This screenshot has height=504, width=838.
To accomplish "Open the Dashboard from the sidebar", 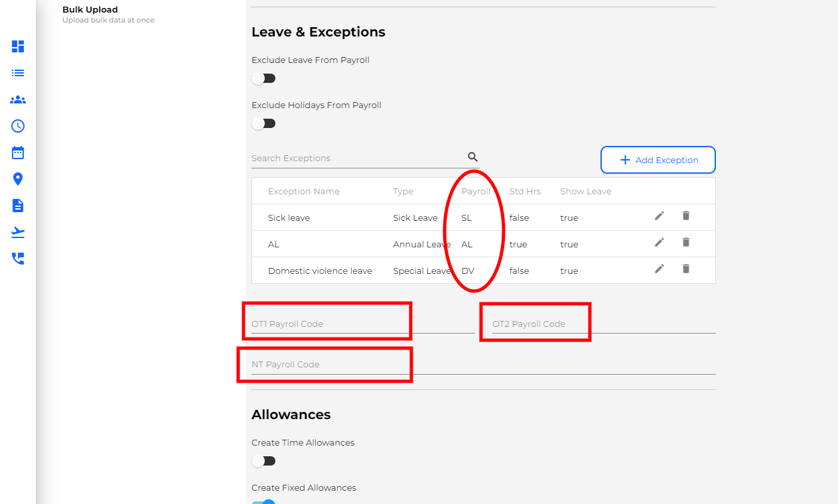I will pyautogui.click(x=18, y=46).
